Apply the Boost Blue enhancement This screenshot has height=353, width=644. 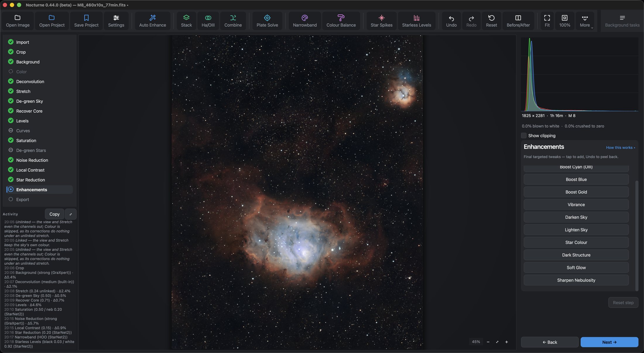(576, 179)
